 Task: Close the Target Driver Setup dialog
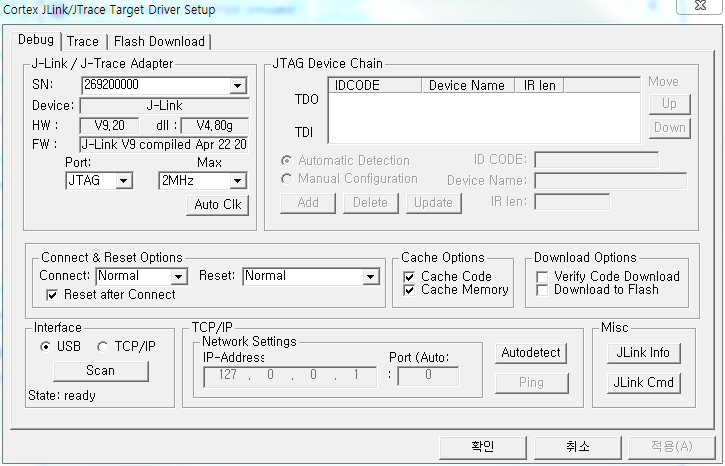tap(700, 6)
